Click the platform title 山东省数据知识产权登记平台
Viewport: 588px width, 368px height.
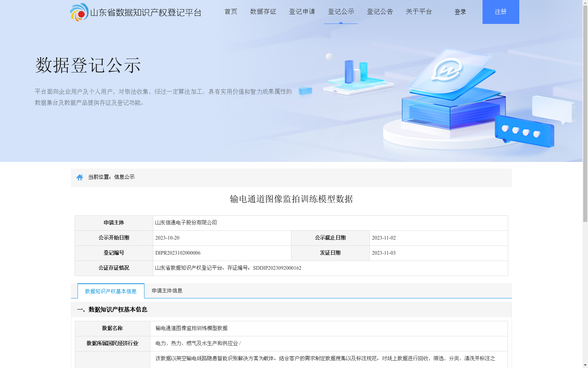[146, 13]
